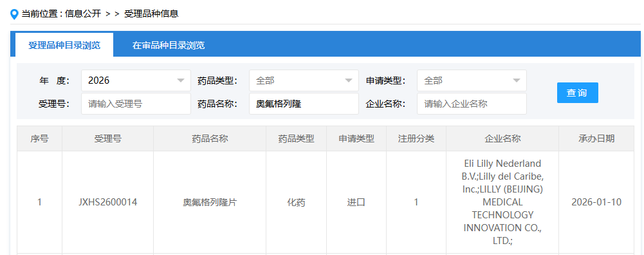Select acceptance number JXHS2600014
This screenshot has height=255, width=644.
tap(107, 202)
